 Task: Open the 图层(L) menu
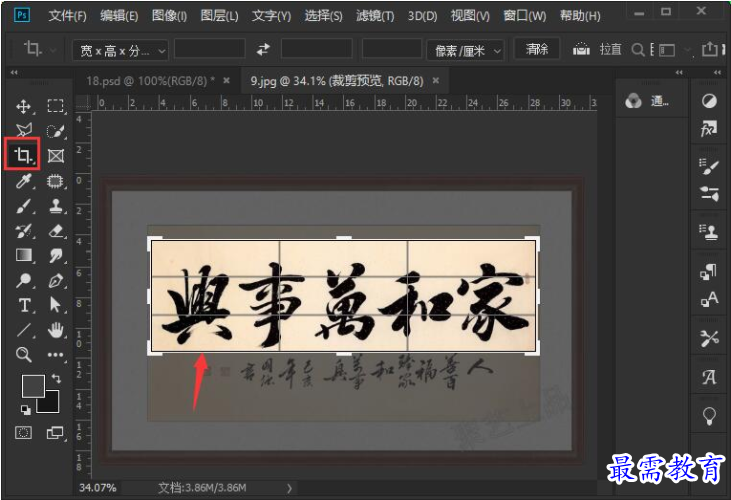219,16
